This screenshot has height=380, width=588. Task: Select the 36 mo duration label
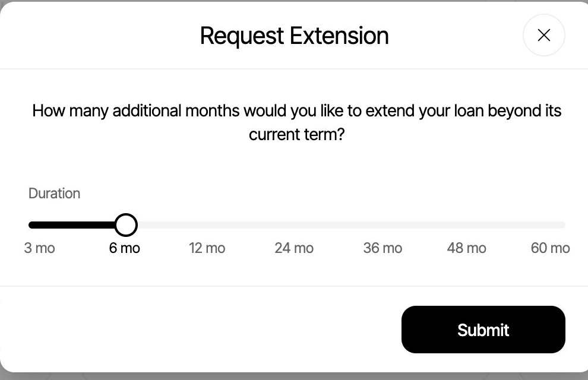coord(382,248)
